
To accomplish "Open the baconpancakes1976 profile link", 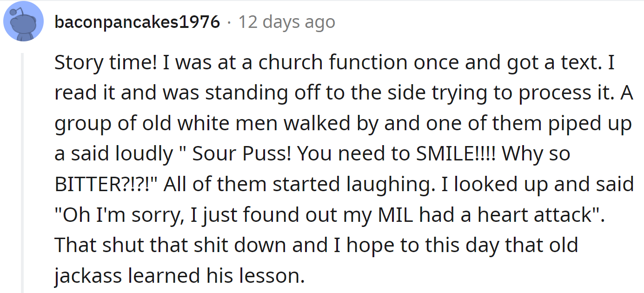I will (137, 22).
